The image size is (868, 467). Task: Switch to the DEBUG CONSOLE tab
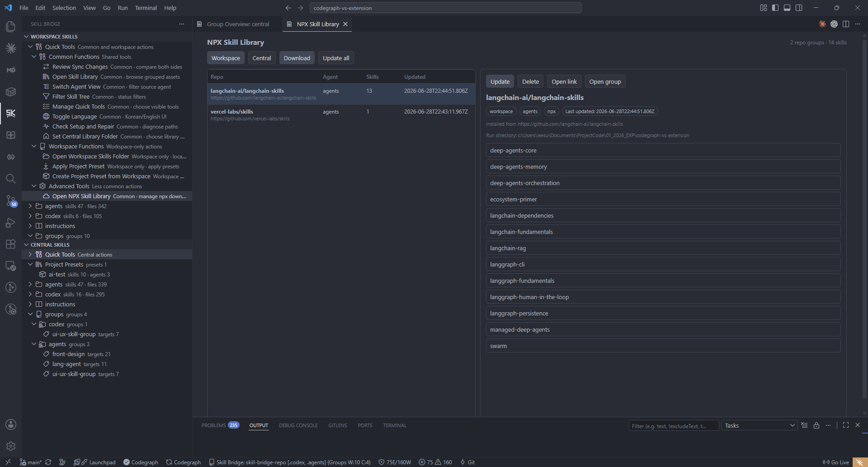pos(298,425)
